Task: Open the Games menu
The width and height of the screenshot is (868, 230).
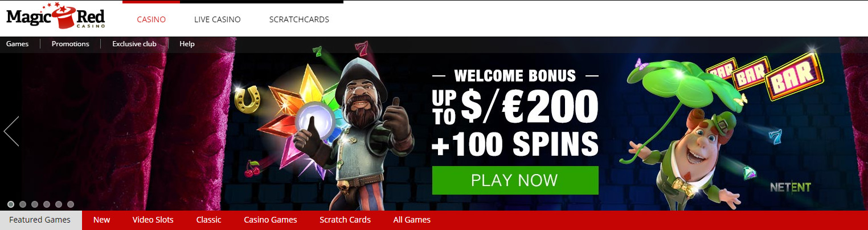Action: click(x=18, y=44)
